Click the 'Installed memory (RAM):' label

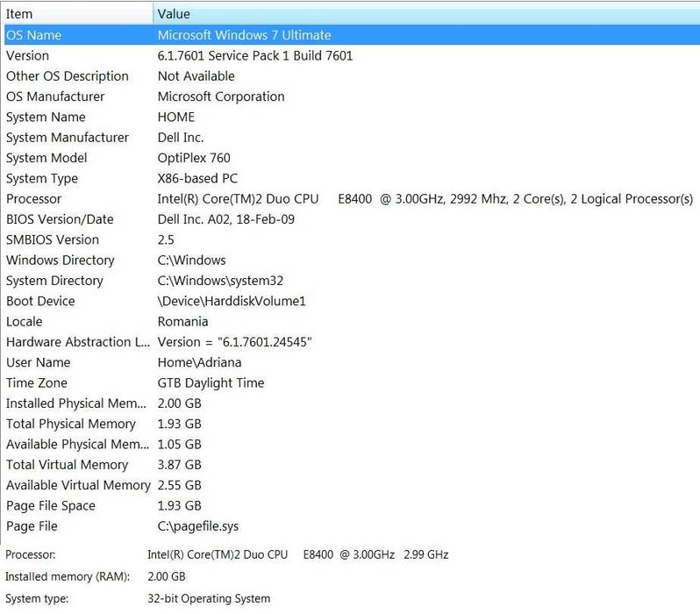point(68,576)
